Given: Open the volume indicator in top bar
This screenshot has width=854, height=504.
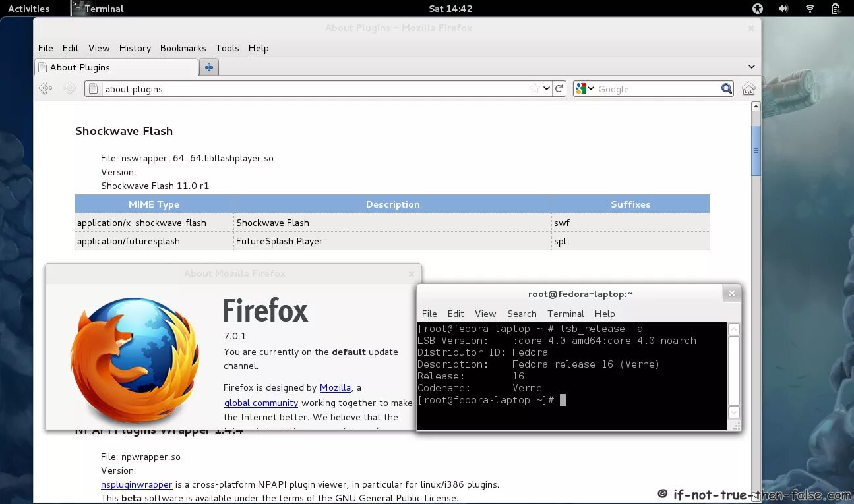Looking at the screenshot, I should 783,9.
